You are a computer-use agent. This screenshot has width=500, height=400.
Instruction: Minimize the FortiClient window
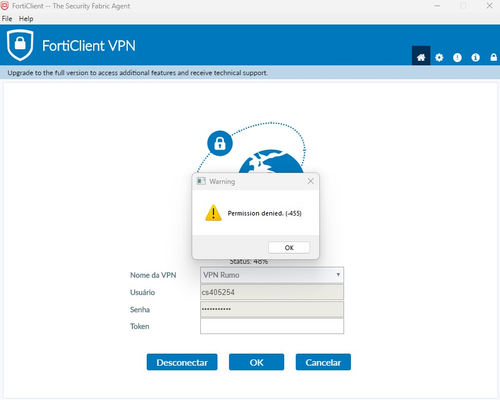click(437, 6)
